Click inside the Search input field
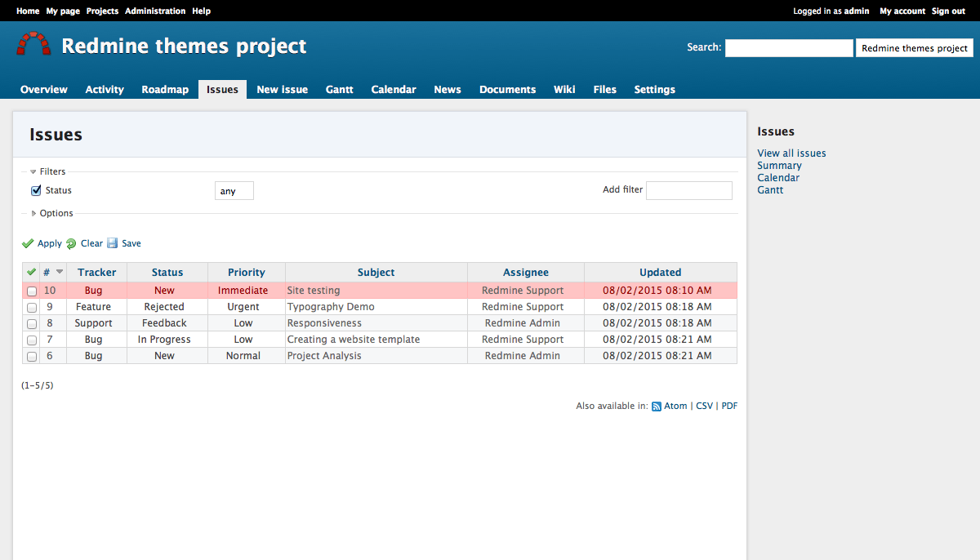Image resolution: width=980 pixels, height=560 pixels. (x=789, y=48)
